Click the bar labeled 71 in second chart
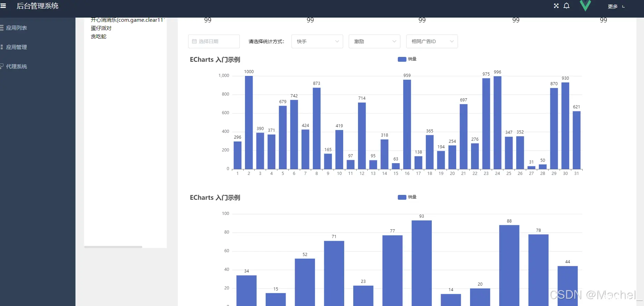644x306 pixels. [x=334, y=274]
